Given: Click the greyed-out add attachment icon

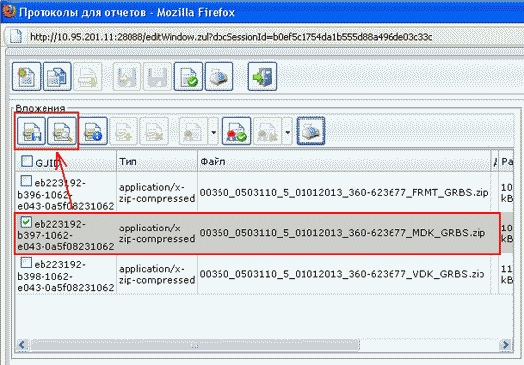Looking at the screenshot, I should tap(124, 131).
